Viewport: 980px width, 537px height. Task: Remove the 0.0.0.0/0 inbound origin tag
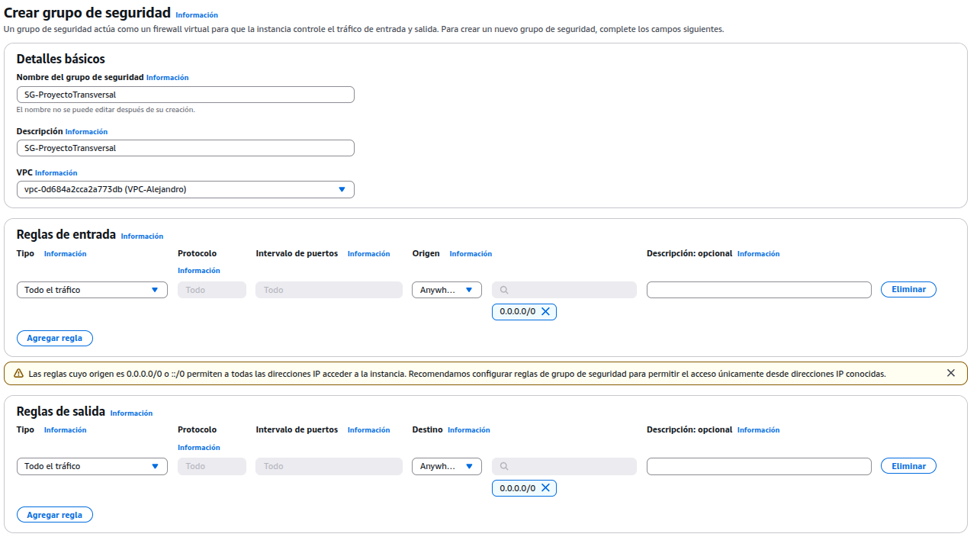545,311
